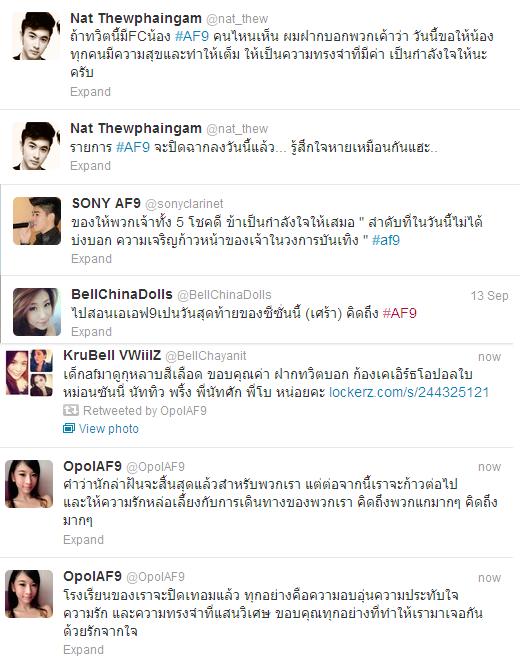The height and width of the screenshot is (665, 520).
Task: Click the 13 Sep timestamp
Action: point(489,296)
